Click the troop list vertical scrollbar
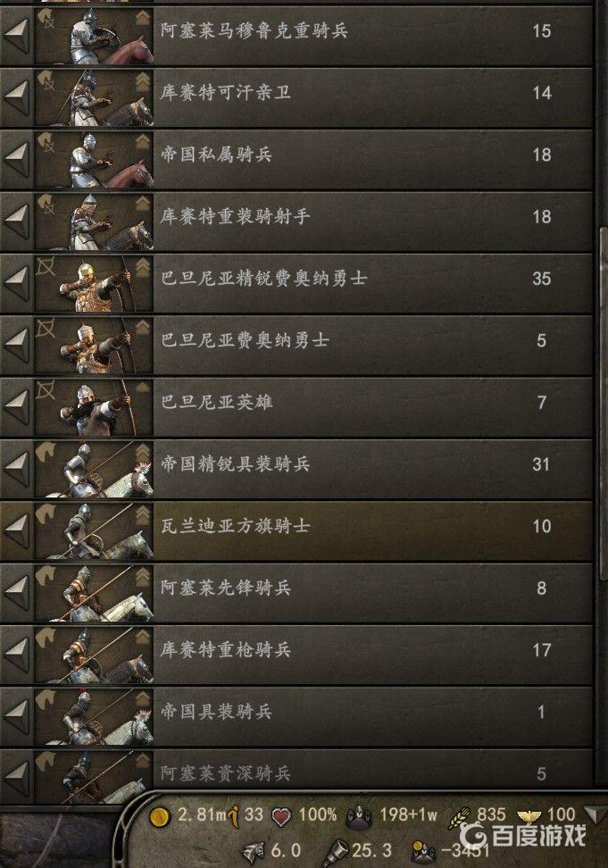This screenshot has width=608, height=868. click(603, 405)
